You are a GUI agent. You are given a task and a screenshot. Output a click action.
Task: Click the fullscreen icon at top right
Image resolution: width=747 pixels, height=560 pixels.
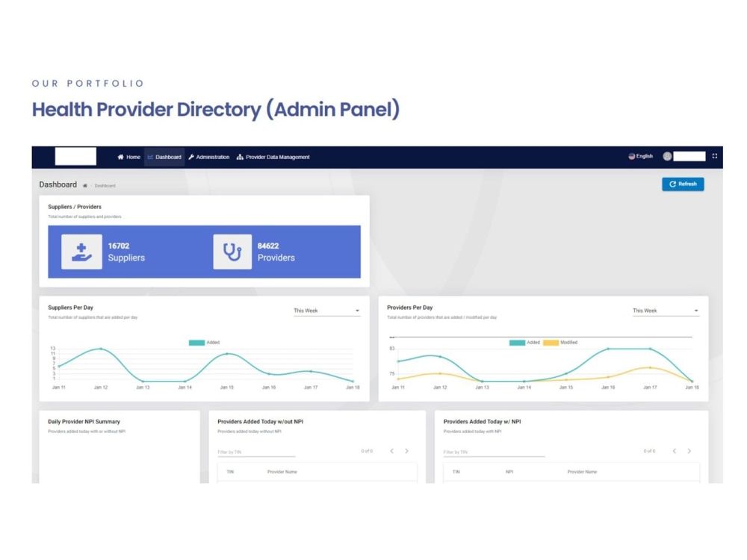coord(715,156)
